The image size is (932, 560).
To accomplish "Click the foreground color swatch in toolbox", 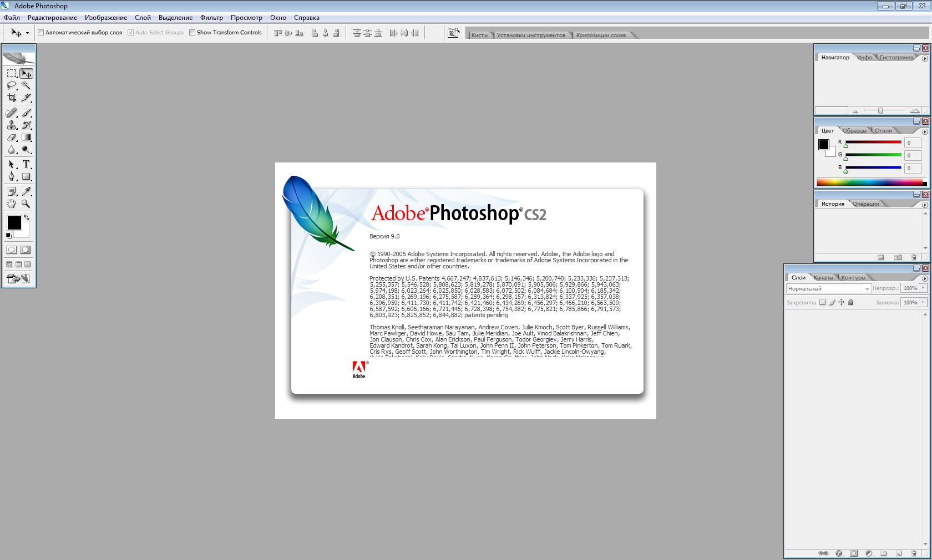I will 14,223.
